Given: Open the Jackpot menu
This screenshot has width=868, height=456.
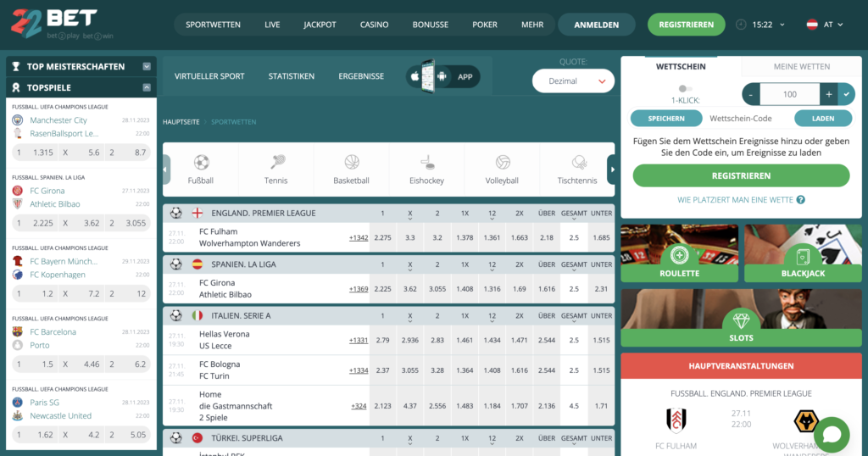Looking at the screenshot, I should point(320,25).
